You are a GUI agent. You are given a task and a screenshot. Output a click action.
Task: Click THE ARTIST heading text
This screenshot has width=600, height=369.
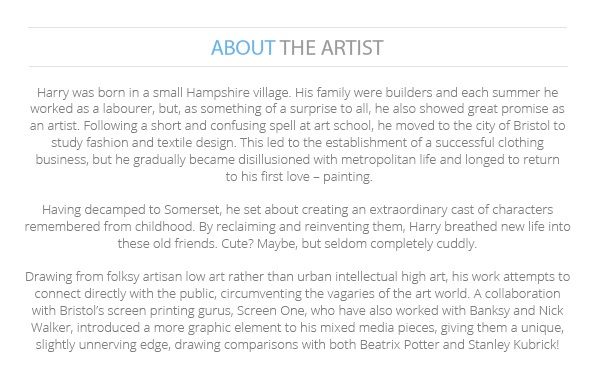331,48
